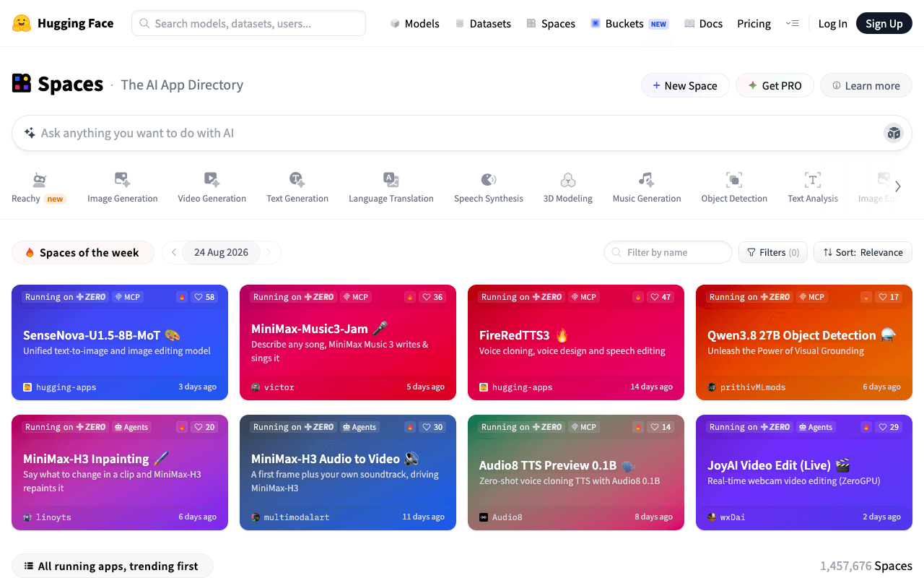Like the MiniMax-H3 Audio to Video space
Viewport: 924px width, 578px height.
click(433, 427)
